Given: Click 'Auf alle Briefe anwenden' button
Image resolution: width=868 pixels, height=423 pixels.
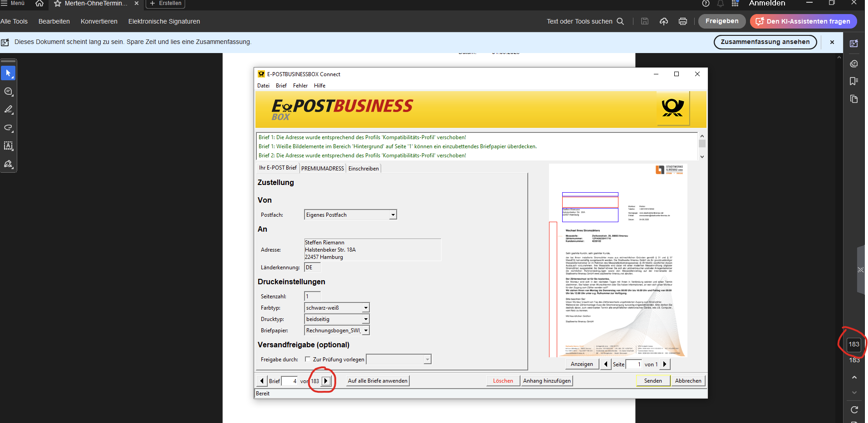Looking at the screenshot, I should 378,381.
